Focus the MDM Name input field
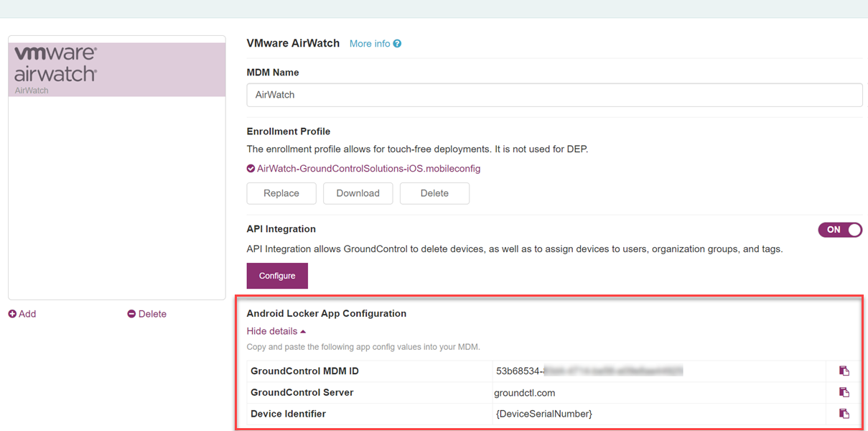 [x=554, y=95]
